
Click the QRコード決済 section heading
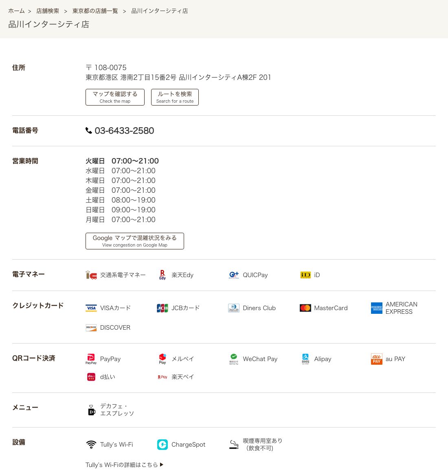[34, 358]
